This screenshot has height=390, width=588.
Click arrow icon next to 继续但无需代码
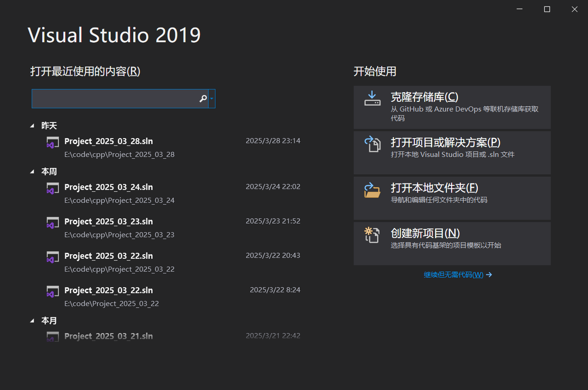489,275
